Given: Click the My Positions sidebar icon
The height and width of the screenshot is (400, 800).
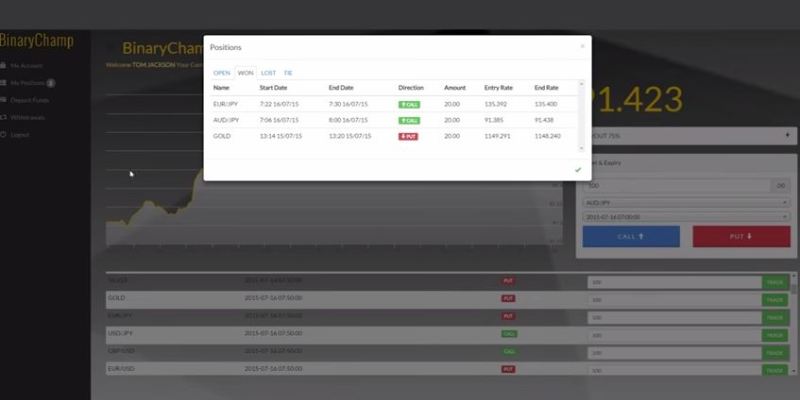Looking at the screenshot, I should (3, 83).
